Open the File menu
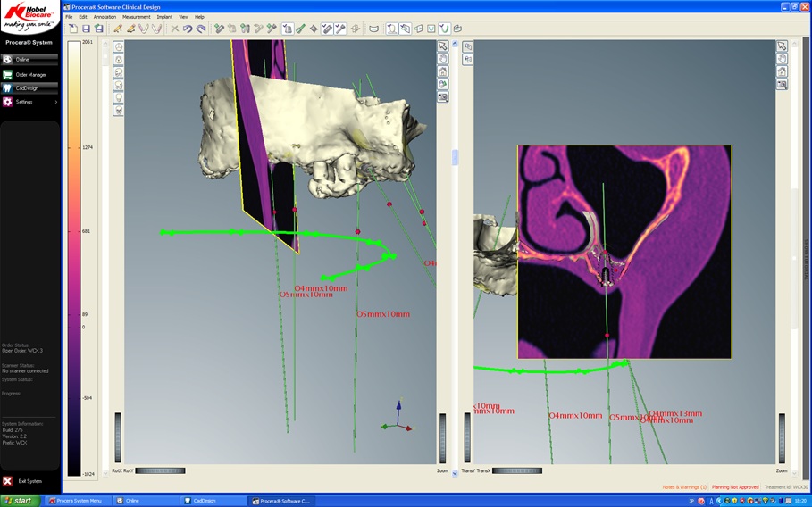The width and height of the screenshot is (812, 507). coord(69,17)
